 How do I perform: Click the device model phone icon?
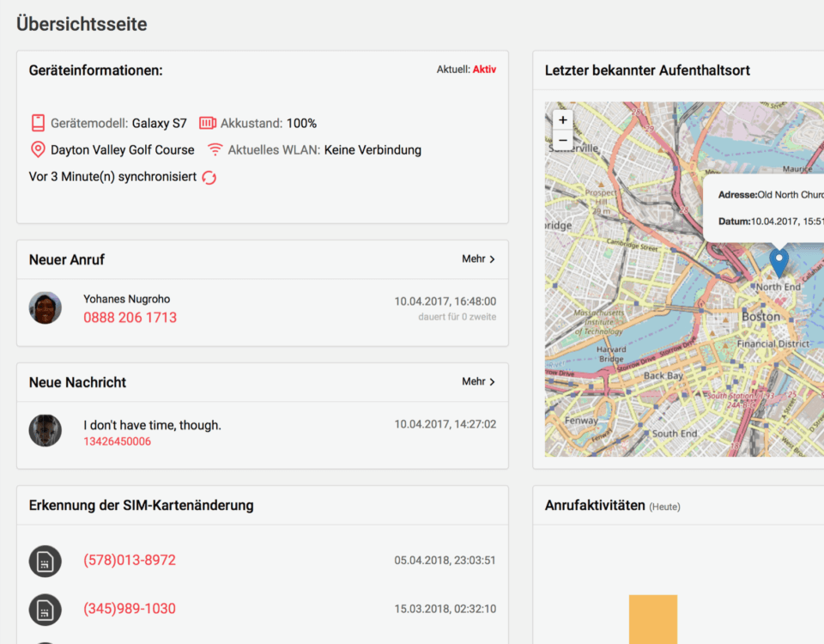(38, 123)
